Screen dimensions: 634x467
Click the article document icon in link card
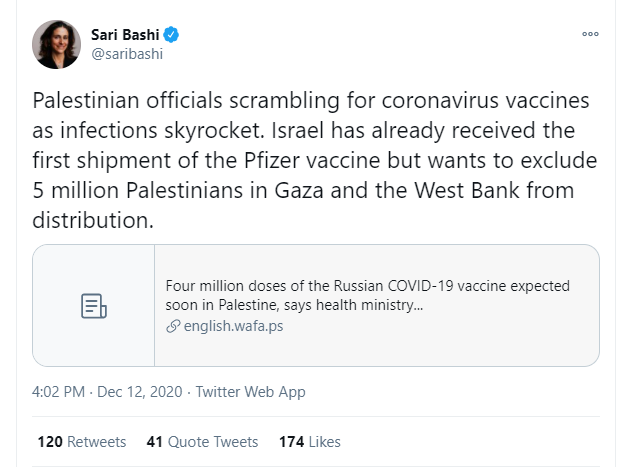(x=93, y=306)
